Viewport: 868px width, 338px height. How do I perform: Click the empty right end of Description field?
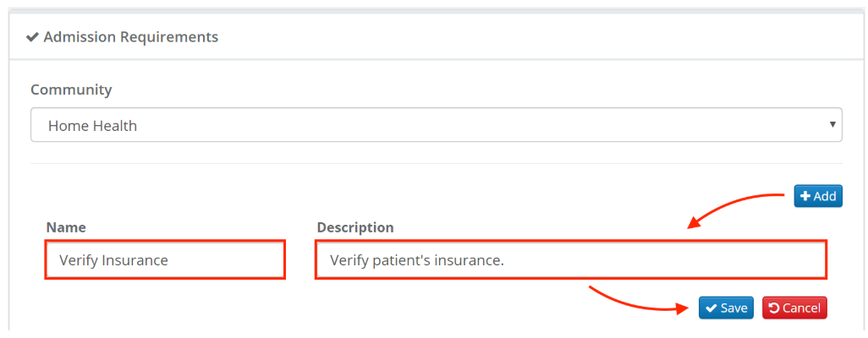point(761,259)
